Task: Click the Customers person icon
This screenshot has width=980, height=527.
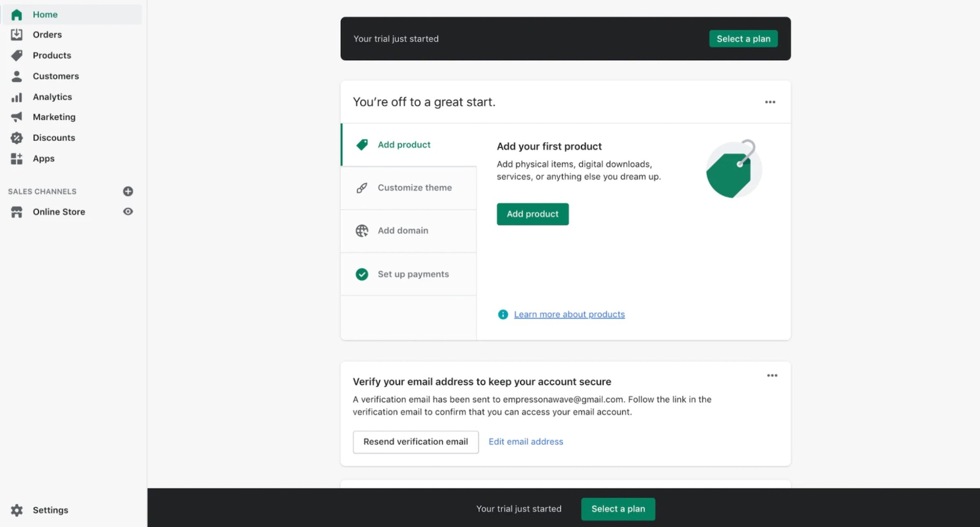Action: 17,76
